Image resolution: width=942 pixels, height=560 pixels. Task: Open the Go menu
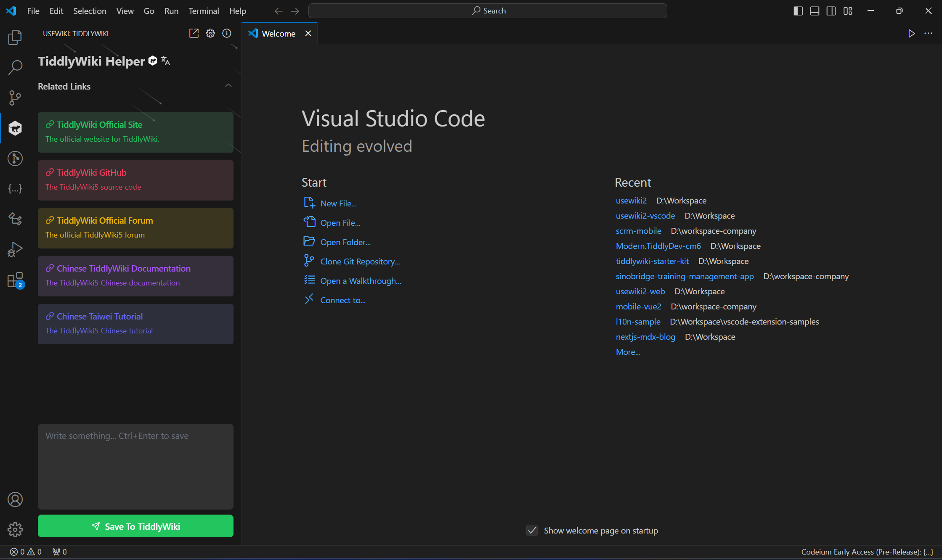[x=149, y=11]
